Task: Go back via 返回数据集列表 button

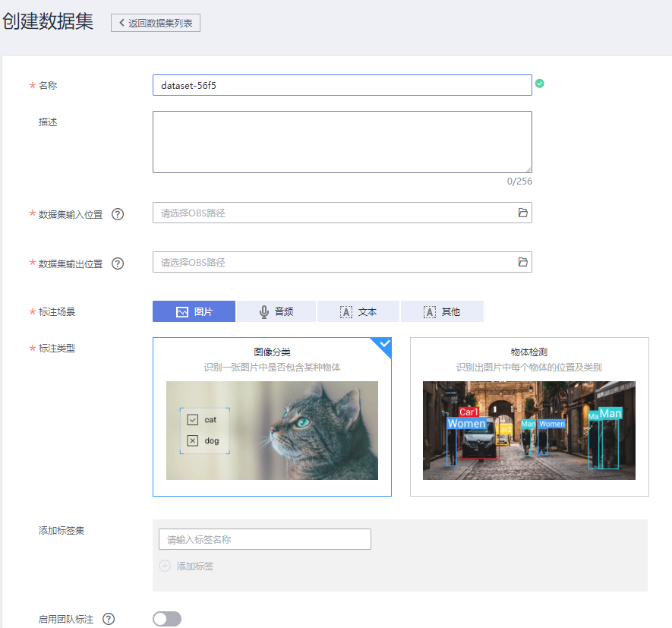Action: 155,23
